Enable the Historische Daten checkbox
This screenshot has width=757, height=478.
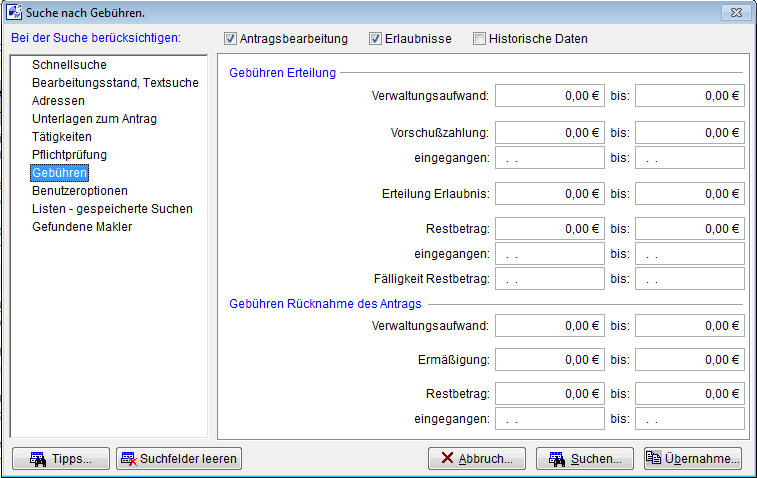click(x=480, y=39)
